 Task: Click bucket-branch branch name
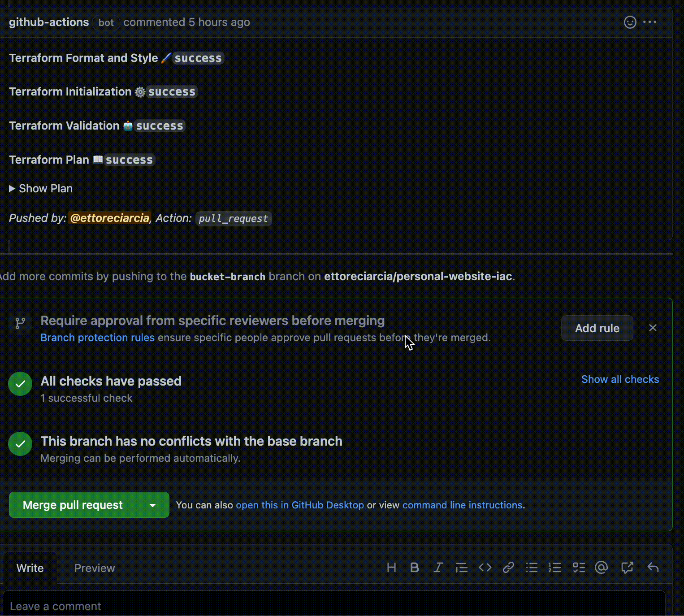tap(227, 277)
